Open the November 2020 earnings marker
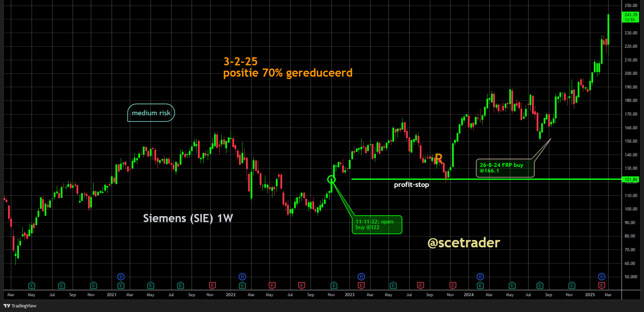This screenshot has width=644, height=312. click(93, 285)
